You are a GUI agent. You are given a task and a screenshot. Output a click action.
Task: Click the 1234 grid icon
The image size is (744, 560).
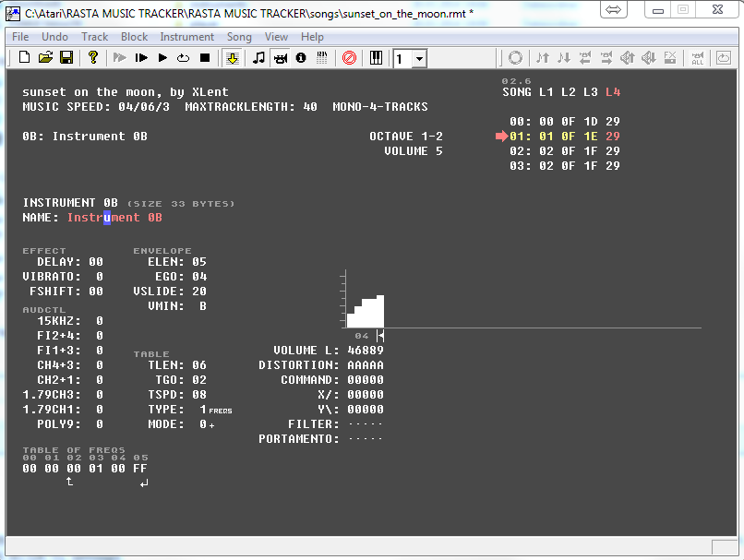click(322, 58)
